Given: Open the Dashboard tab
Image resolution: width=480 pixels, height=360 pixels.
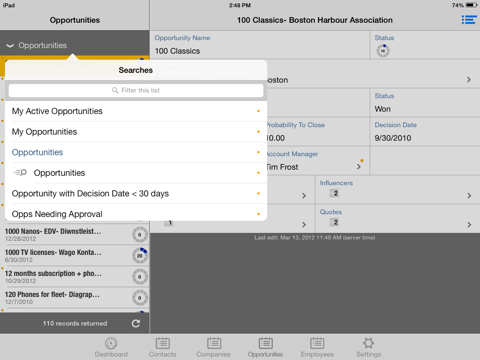Looking at the screenshot, I should click(x=111, y=347).
